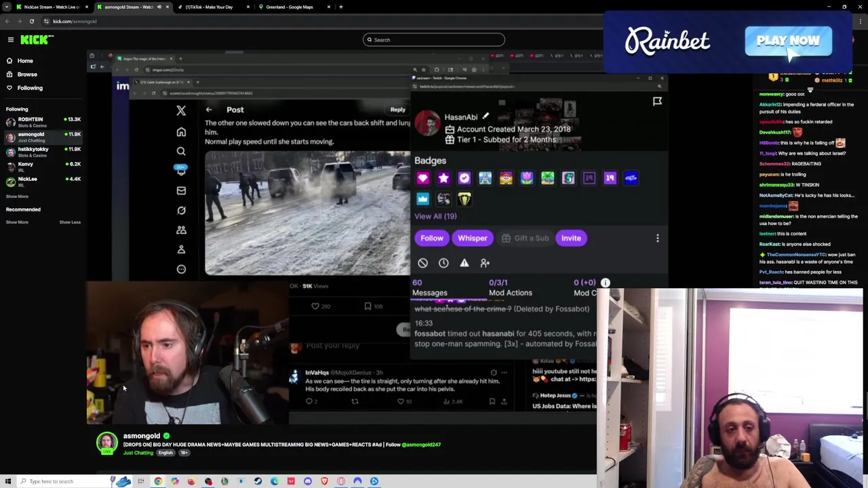Open Firefox from the taskbar
Viewport: 868px width, 488px height.
click(191, 481)
